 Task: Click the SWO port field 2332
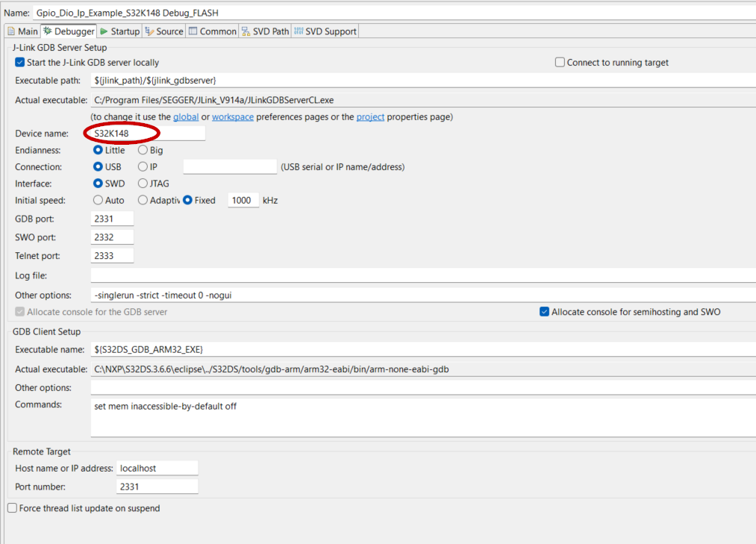coord(112,237)
